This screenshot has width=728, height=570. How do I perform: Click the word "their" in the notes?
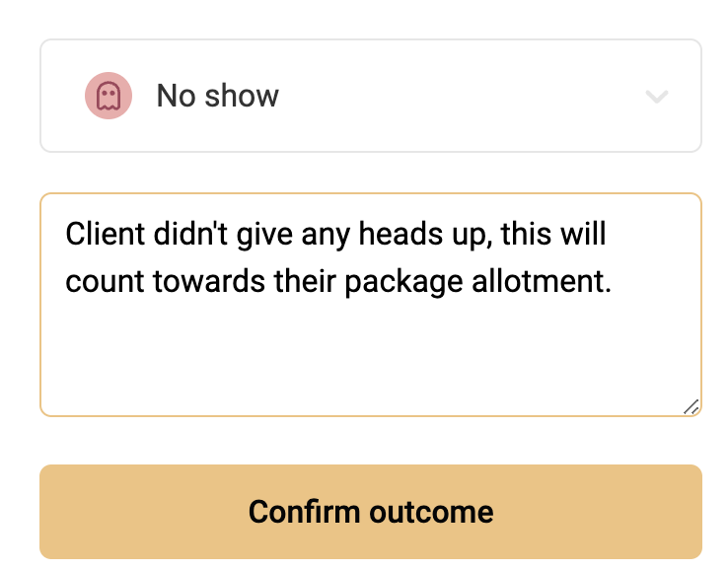point(305,281)
